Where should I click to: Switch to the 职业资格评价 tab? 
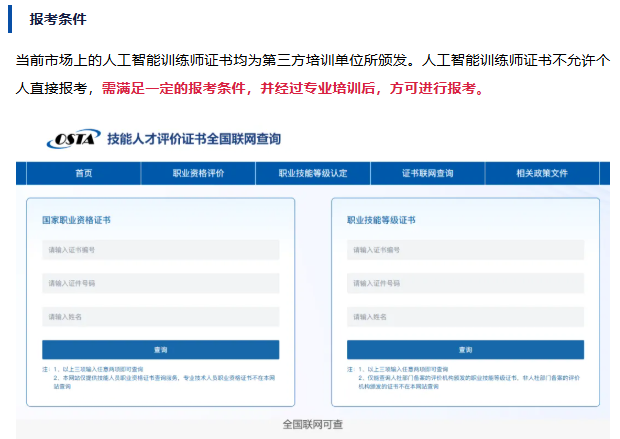tap(197, 174)
